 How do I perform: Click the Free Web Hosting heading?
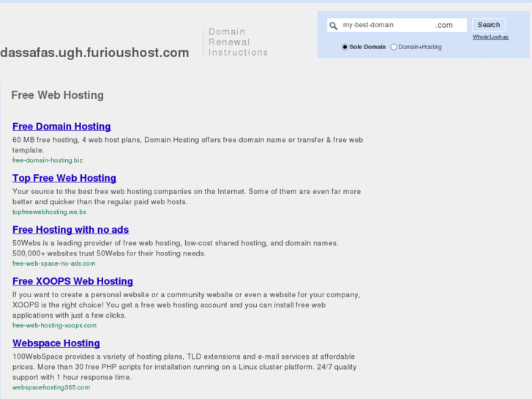click(x=57, y=95)
